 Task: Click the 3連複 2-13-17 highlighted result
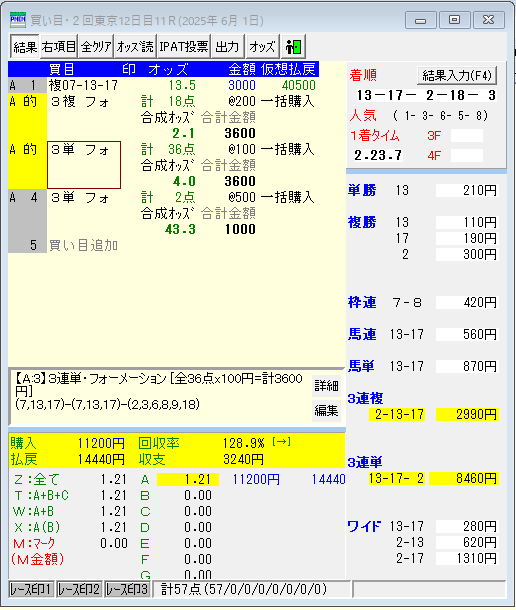(397, 414)
